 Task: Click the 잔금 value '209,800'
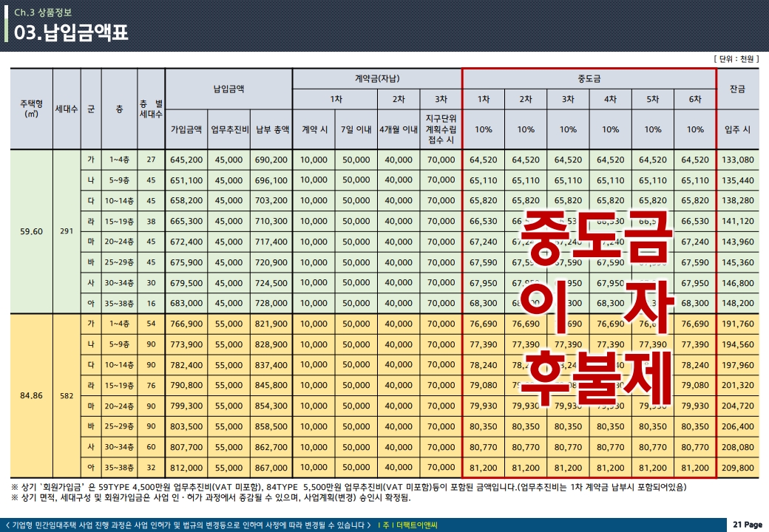pyautogui.click(x=738, y=468)
